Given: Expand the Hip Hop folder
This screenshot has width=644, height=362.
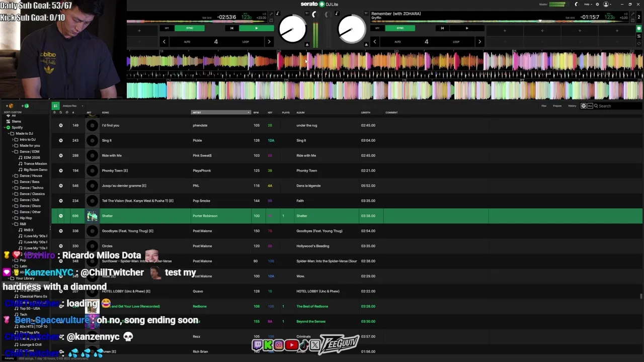Looking at the screenshot, I should click(x=12, y=218).
